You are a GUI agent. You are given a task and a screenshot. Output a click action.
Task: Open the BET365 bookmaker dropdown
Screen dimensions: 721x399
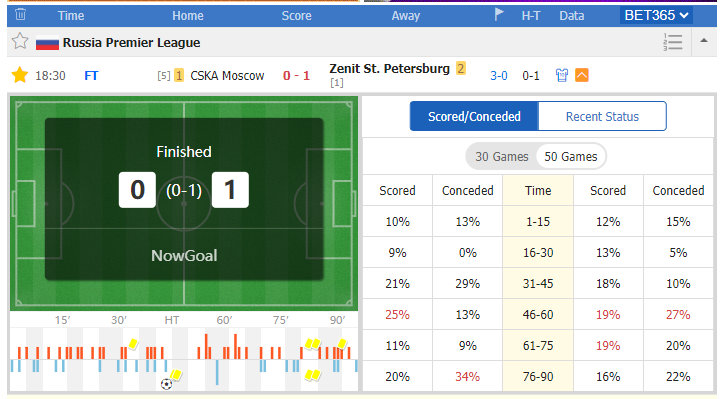tap(656, 15)
